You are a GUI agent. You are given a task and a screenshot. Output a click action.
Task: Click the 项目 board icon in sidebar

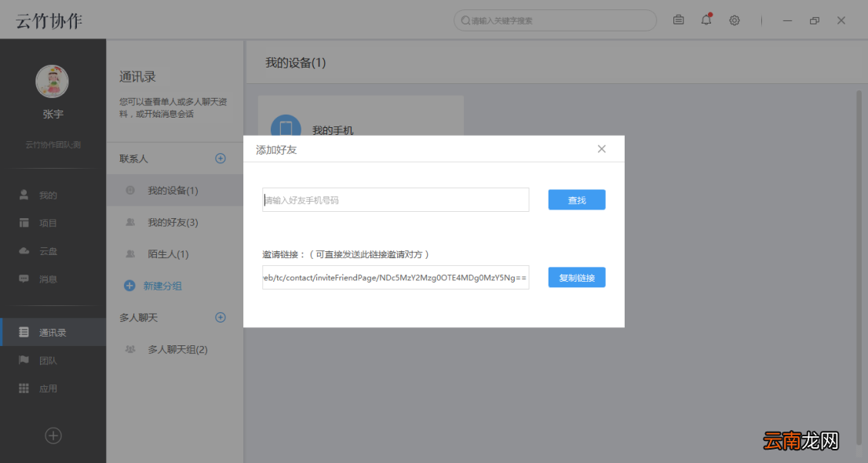pyautogui.click(x=24, y=223)
